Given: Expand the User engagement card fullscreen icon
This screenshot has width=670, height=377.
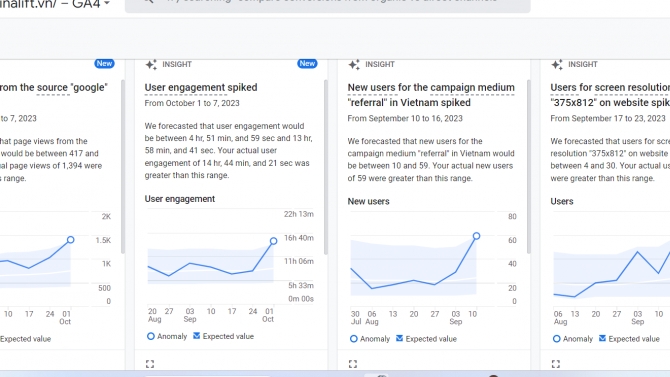Looking at the screenshot, I should (x=150, y=364).
